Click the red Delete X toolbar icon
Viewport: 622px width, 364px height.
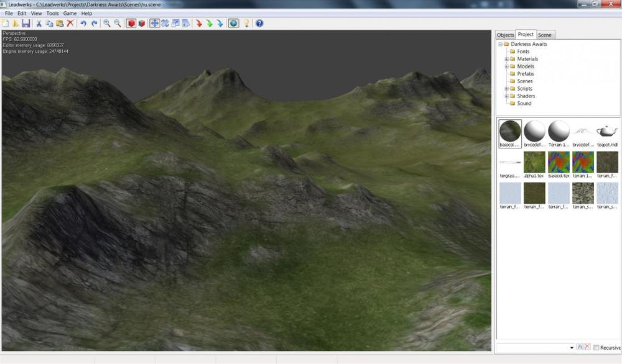point(70,24)
